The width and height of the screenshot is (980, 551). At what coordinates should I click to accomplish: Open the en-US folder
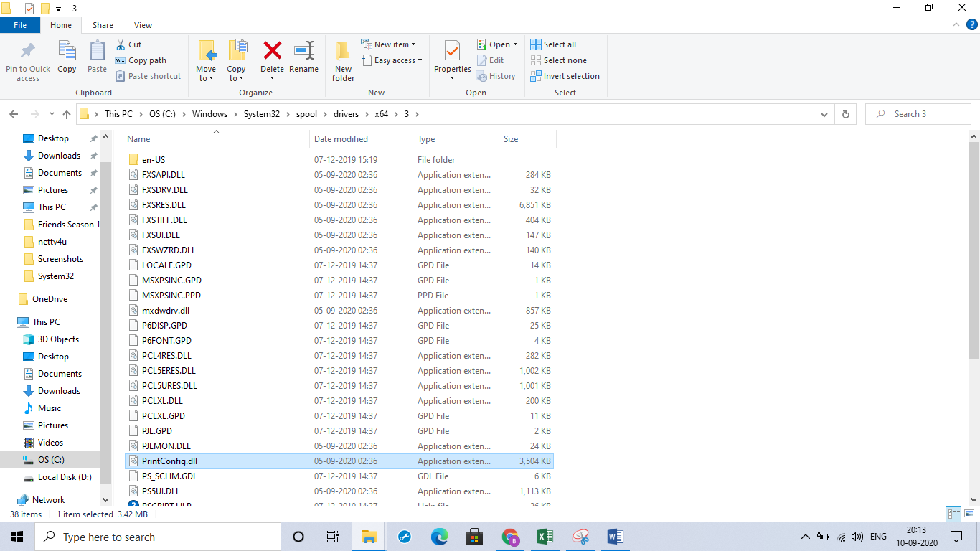153,159
